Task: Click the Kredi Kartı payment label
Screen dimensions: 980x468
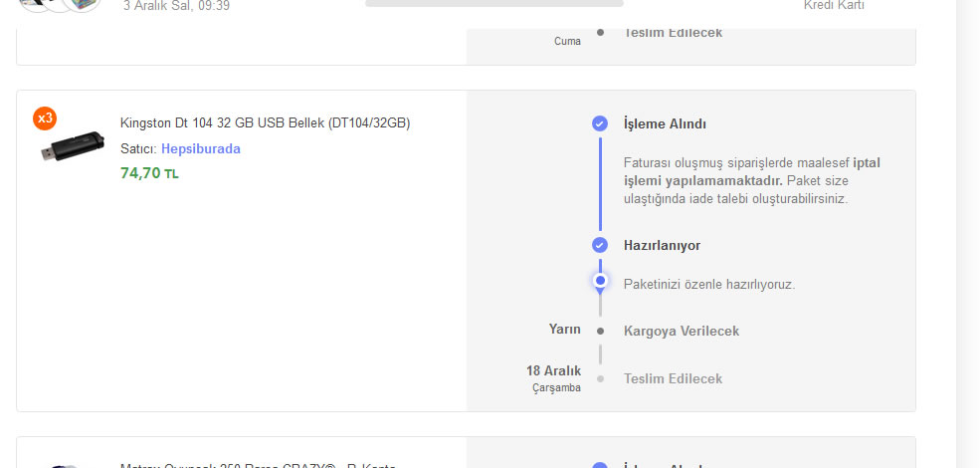Action: [834, 6]
